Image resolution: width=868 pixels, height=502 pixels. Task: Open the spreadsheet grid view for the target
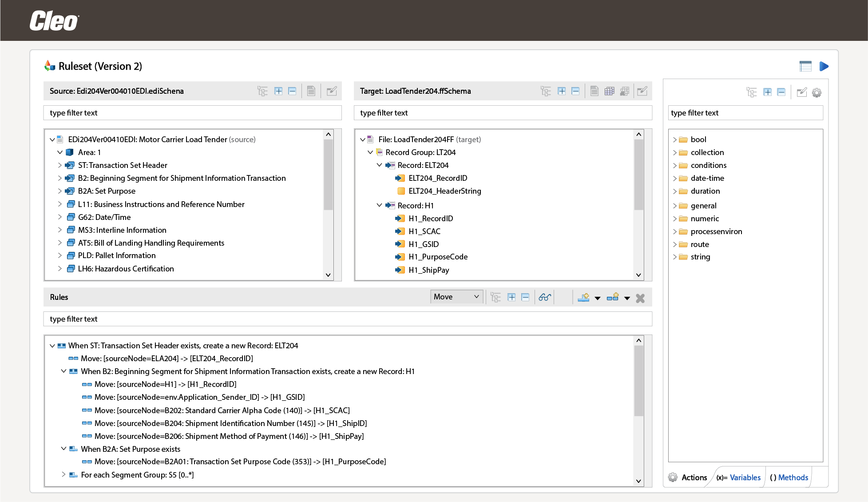point(609,91)
